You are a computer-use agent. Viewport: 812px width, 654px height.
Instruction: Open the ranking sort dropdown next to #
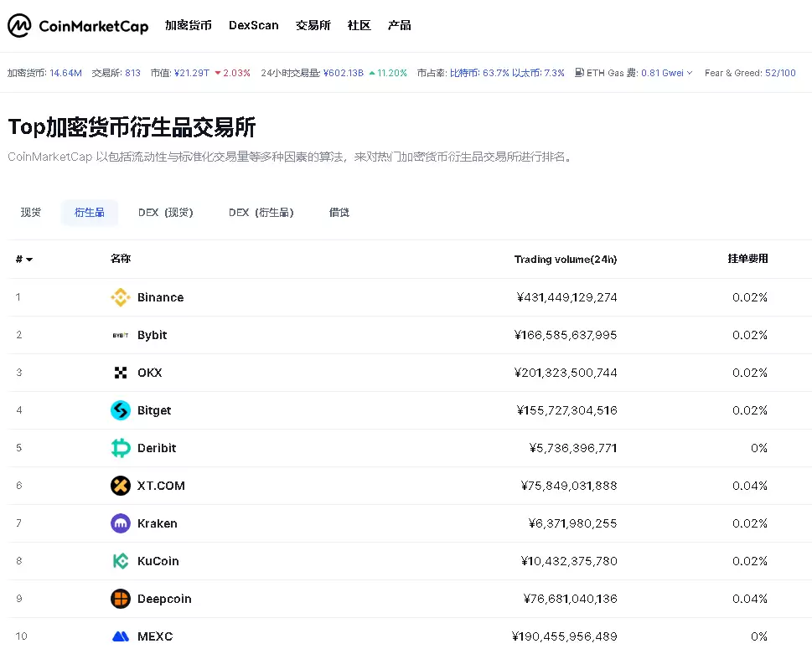23,260
